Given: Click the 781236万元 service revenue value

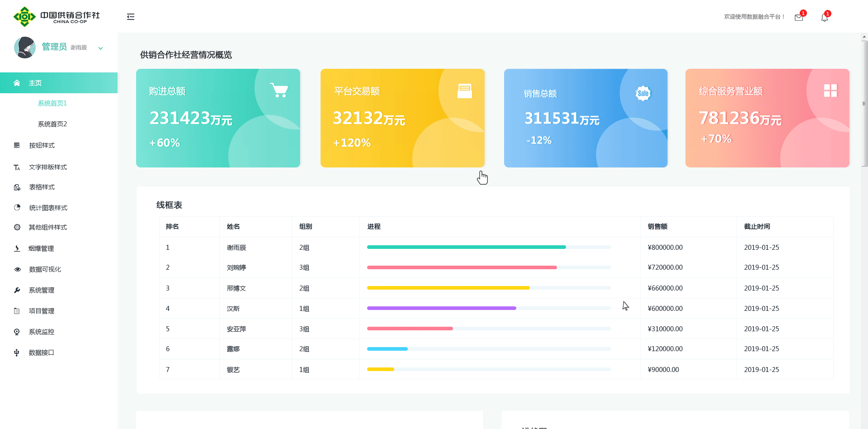Looking at the screenshot, I should point(740,118).
